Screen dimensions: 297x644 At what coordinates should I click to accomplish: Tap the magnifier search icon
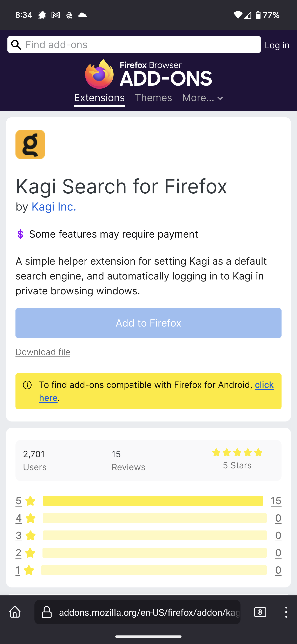click(x=16, y=45)
